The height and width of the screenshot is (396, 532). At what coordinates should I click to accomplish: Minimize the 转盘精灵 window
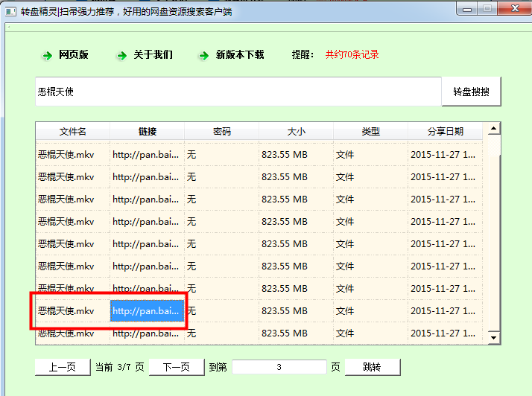[467, 9]
